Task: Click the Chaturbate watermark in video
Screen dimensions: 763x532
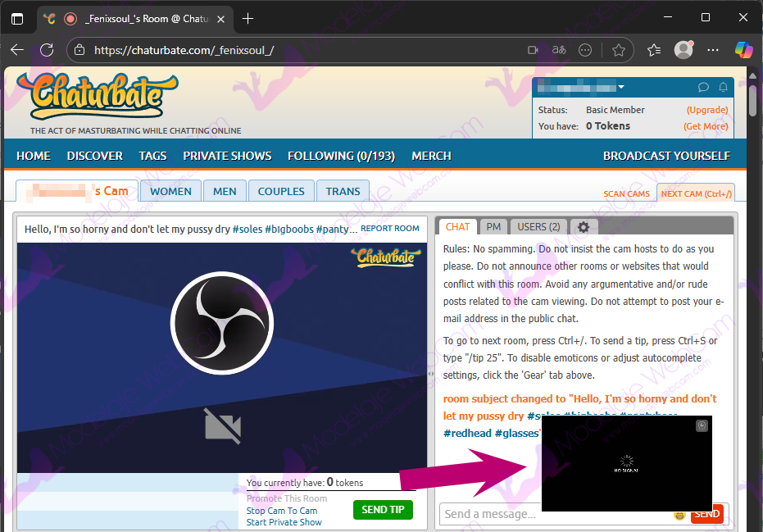Action: click(386, 257)
